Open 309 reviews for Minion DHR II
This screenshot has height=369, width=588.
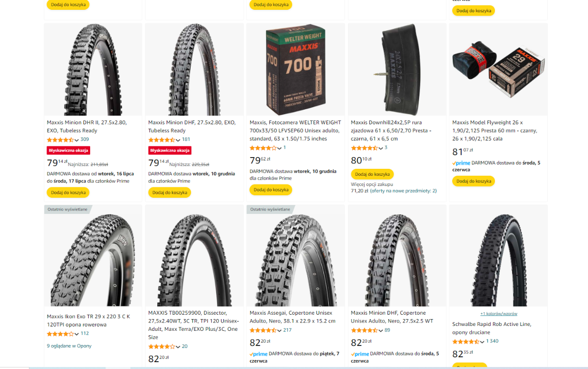click(85, 139)
